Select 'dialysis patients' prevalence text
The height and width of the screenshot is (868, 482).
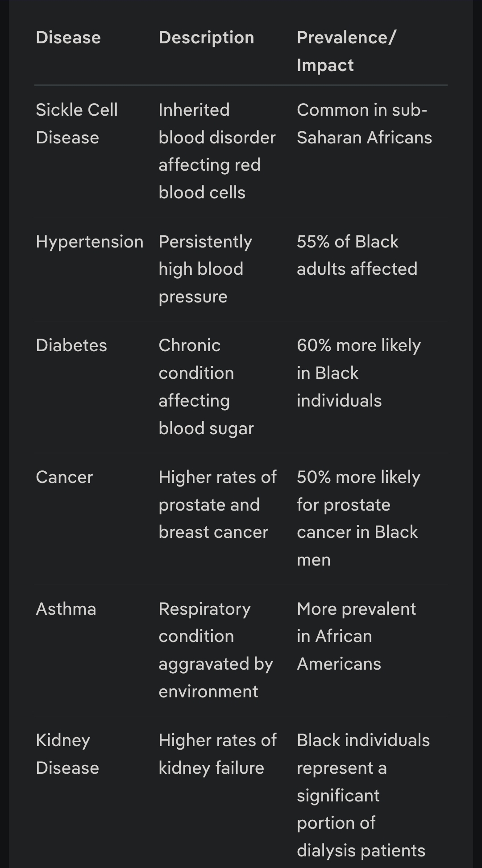(x=361, y=851)
